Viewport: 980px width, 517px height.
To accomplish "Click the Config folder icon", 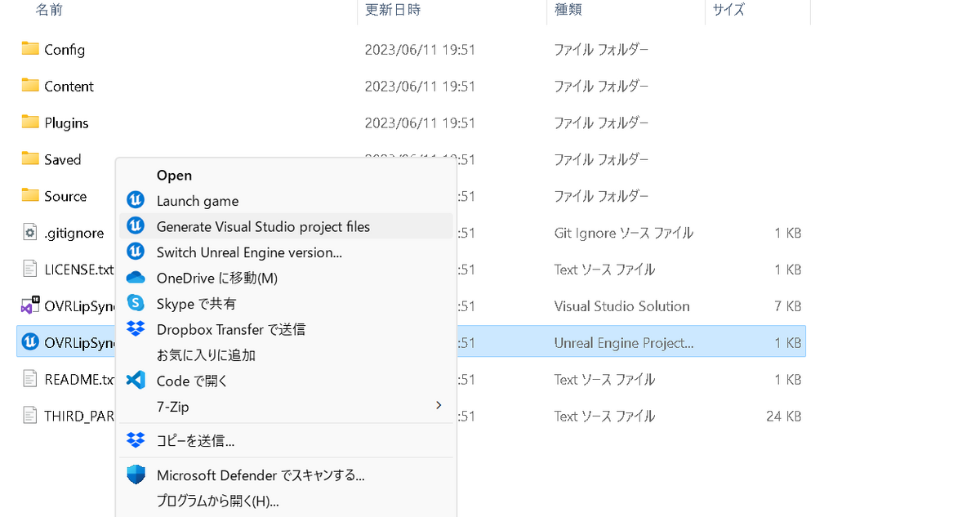I will [30, 48].
